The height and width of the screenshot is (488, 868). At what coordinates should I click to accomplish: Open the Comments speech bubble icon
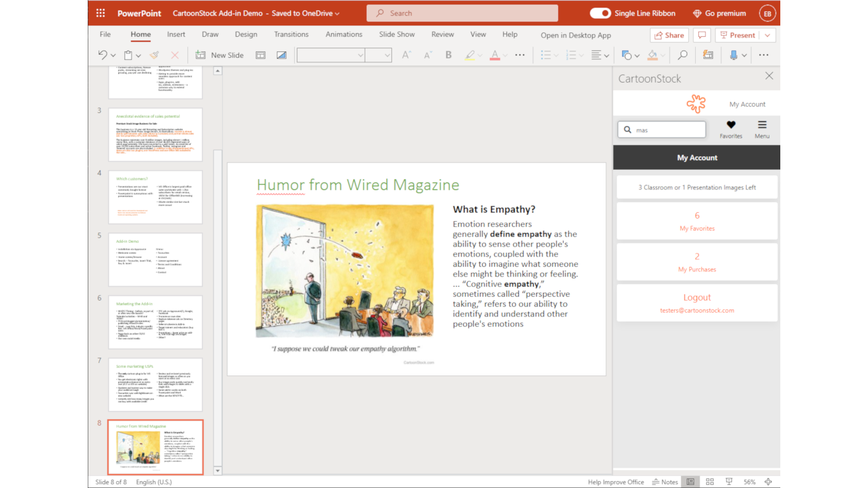pos(702,35)
